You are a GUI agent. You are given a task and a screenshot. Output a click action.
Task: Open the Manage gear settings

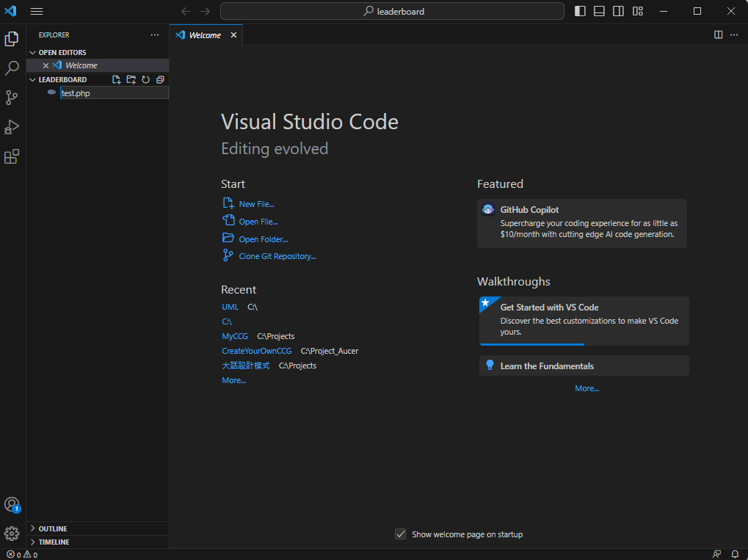point(12,534)
